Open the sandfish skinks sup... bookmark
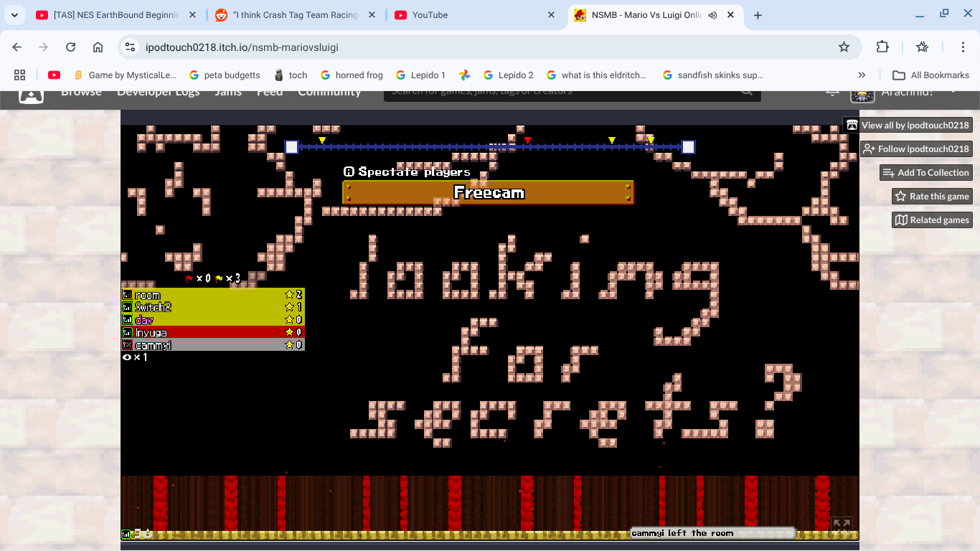 713,75
